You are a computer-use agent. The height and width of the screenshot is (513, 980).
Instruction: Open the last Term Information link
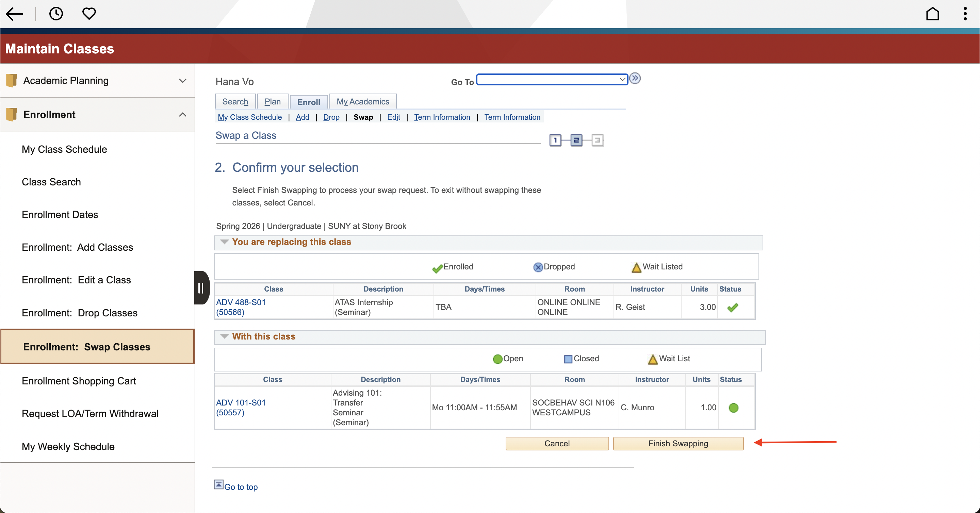click(512, 117)
